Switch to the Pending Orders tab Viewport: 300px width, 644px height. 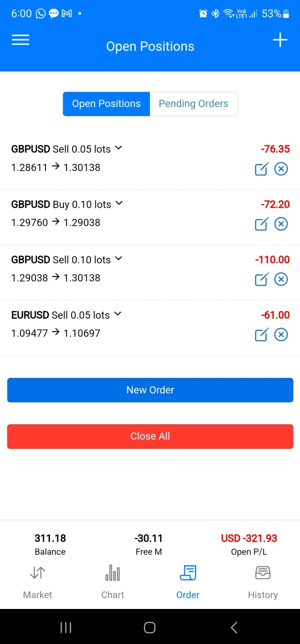tap(193, 104)
